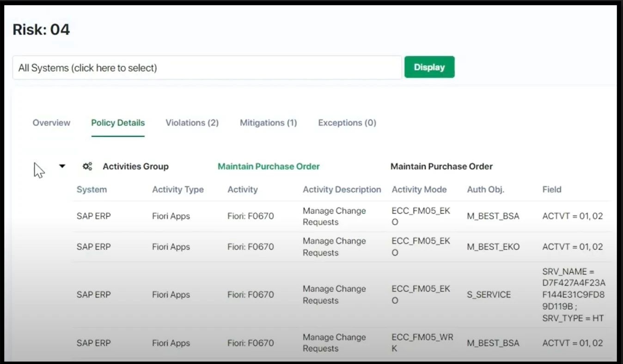Click the All Systems selection field

tap(208, 67)
